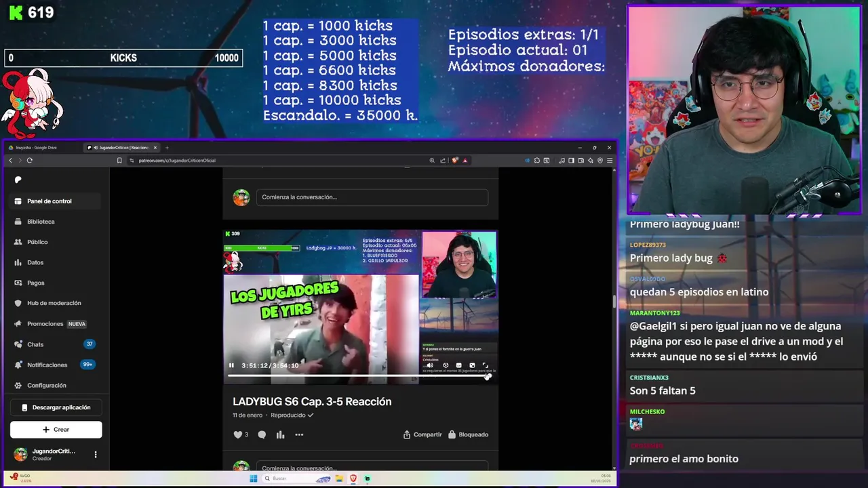Open File Explorer from taskbar
The height and width of the screenshot is (488, 868).
tap(340, 479)
